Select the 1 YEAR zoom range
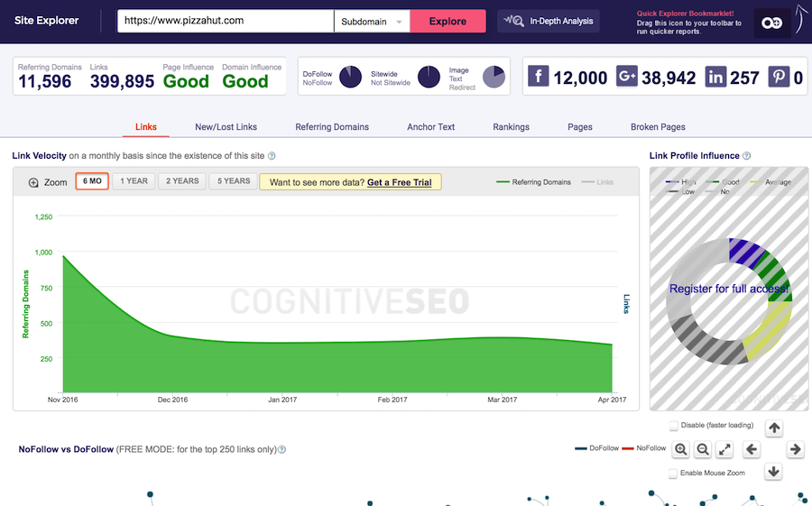This screenshot has width=812, height=506. click(x=134, y=181)
